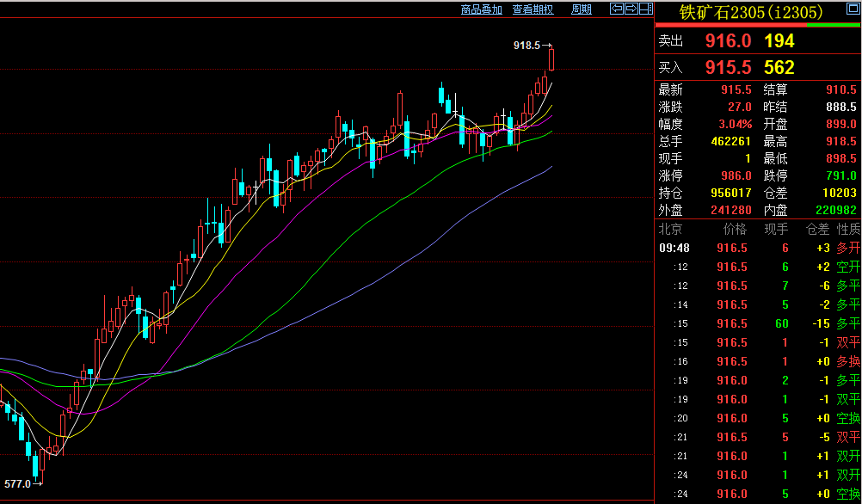Toggle the side panel layout icon
The image size is (862, 504).
tap(645, 9)
